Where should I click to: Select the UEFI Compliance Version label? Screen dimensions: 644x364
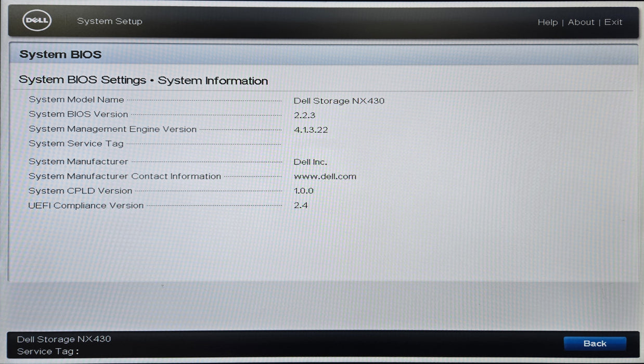pyautogui.click(x=86, y=205)
